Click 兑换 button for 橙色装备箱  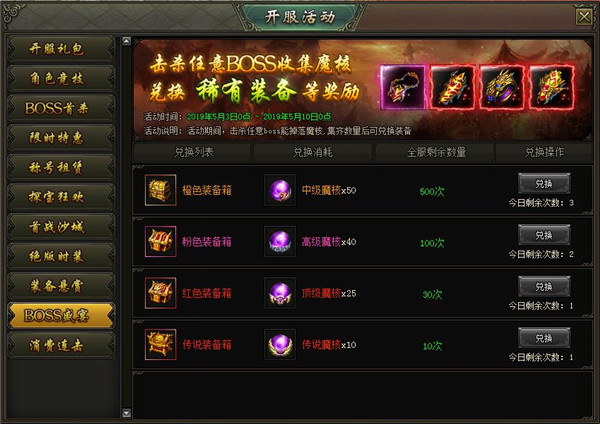click(544, 184)
